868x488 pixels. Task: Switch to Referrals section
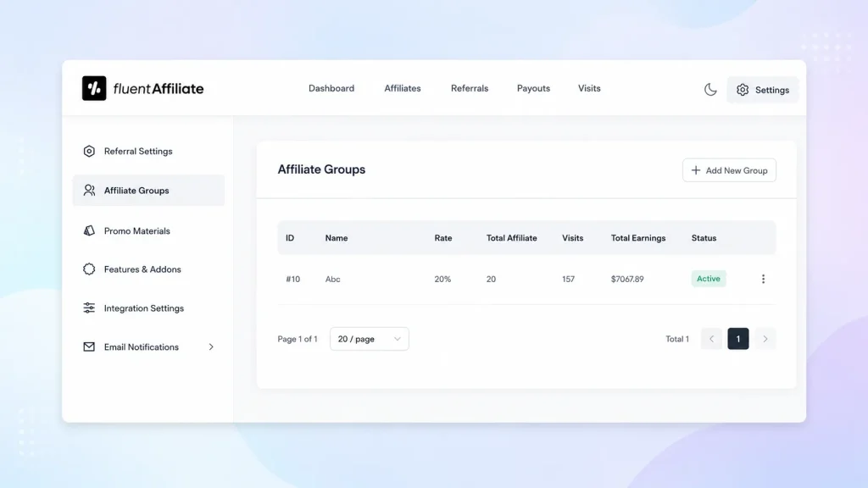pos(470,88)
